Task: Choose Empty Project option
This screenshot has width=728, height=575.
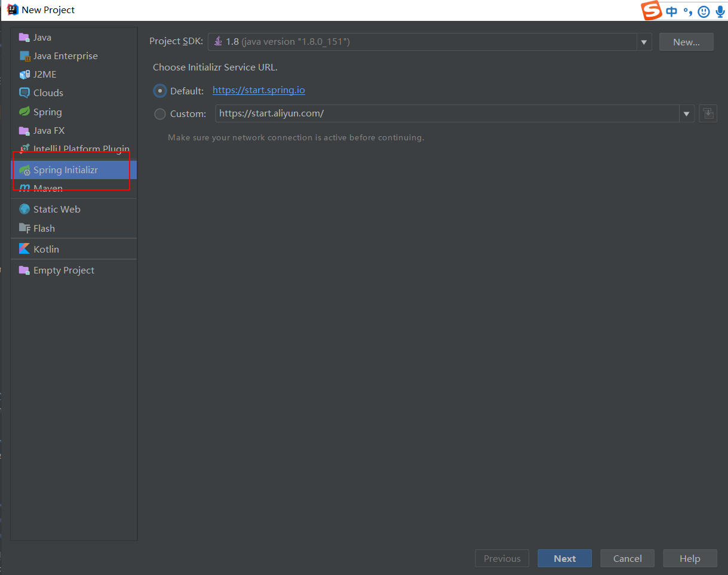Action: pos(74,270)
